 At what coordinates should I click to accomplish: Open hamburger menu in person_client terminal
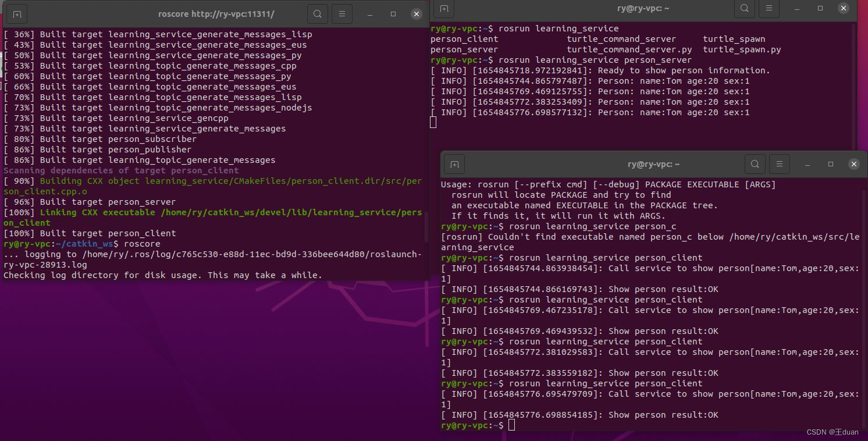pos(780,164)
